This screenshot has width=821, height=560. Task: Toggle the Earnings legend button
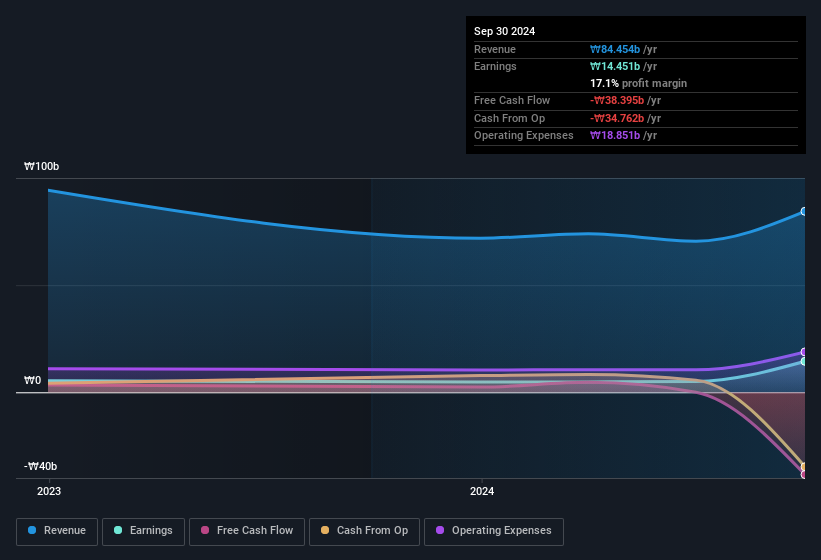click(143, 532)
